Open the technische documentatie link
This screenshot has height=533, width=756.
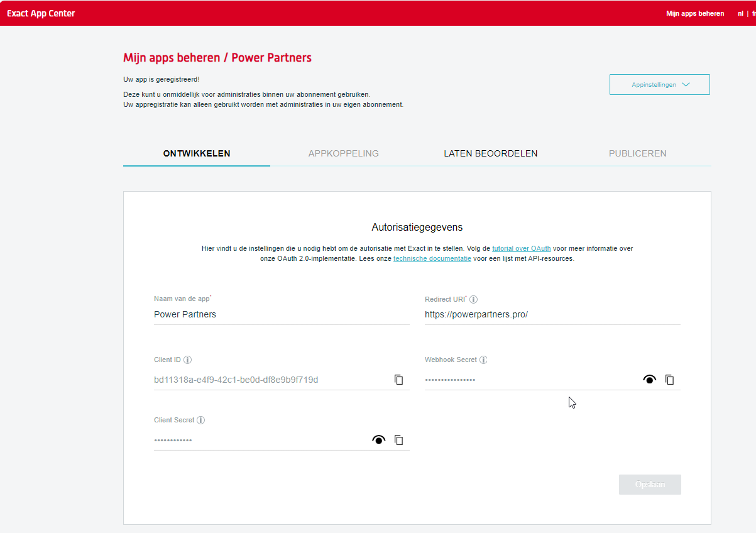click(432, 258)
